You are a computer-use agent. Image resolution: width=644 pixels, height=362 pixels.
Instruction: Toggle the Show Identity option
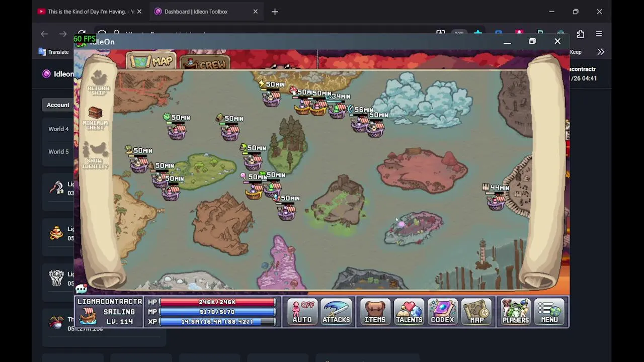coord(95,155)
